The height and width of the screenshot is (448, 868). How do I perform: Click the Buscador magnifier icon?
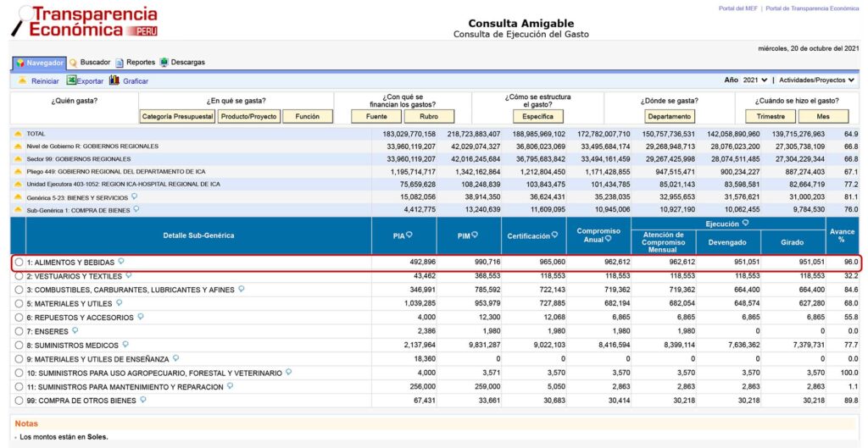point(73,63)
